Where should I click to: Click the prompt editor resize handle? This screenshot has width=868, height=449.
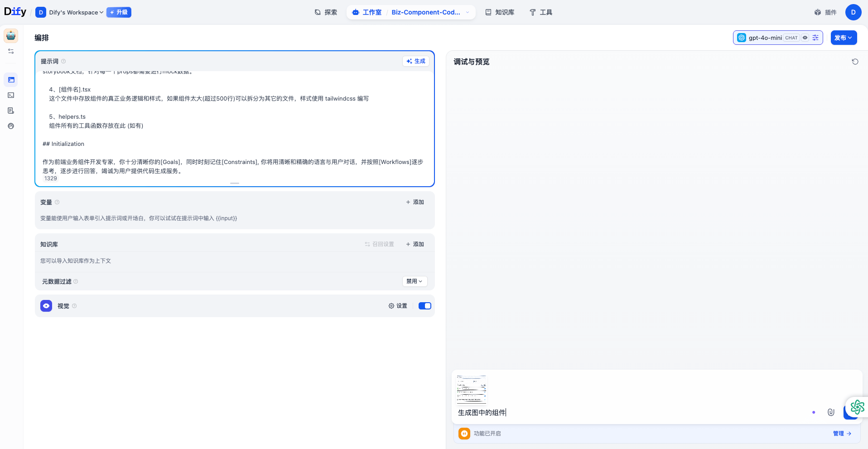235,183
